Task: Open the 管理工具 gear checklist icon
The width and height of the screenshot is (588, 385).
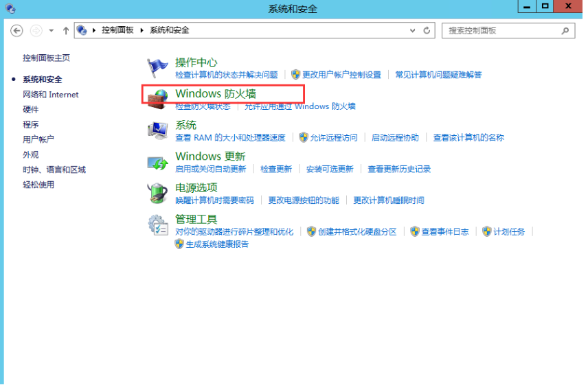Action: point(158,224)
